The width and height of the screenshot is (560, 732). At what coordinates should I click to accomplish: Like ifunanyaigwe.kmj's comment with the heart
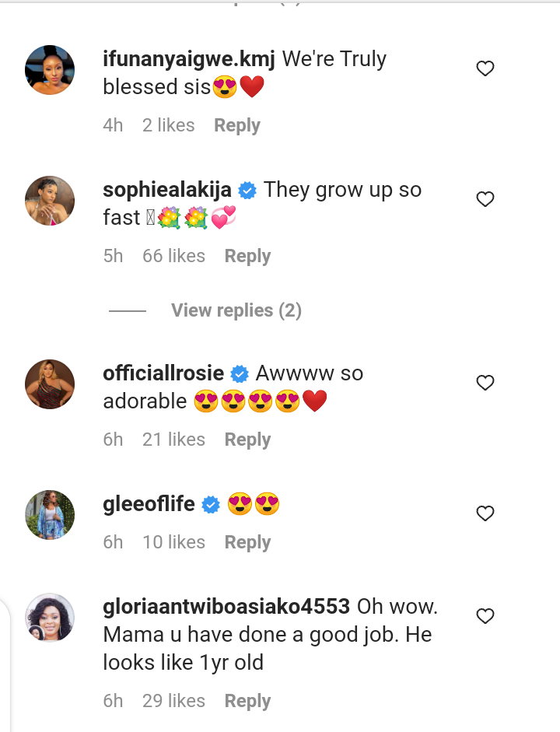[485, 69]
